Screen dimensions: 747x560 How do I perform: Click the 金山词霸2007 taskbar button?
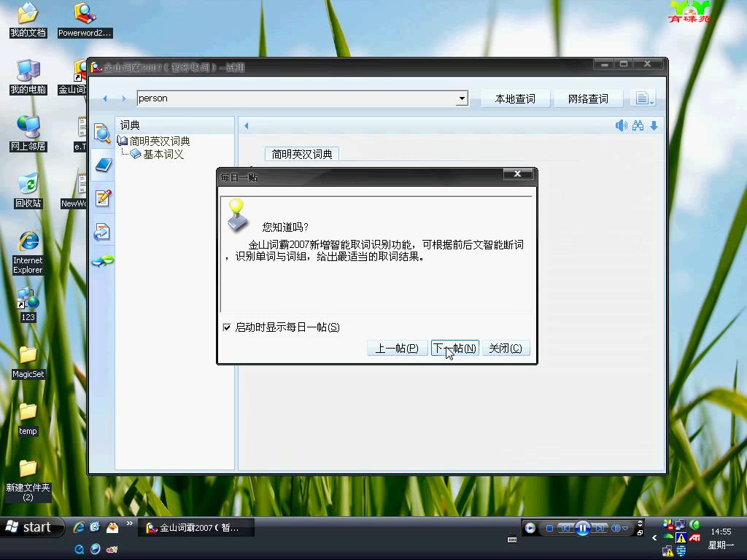[196, 528]
